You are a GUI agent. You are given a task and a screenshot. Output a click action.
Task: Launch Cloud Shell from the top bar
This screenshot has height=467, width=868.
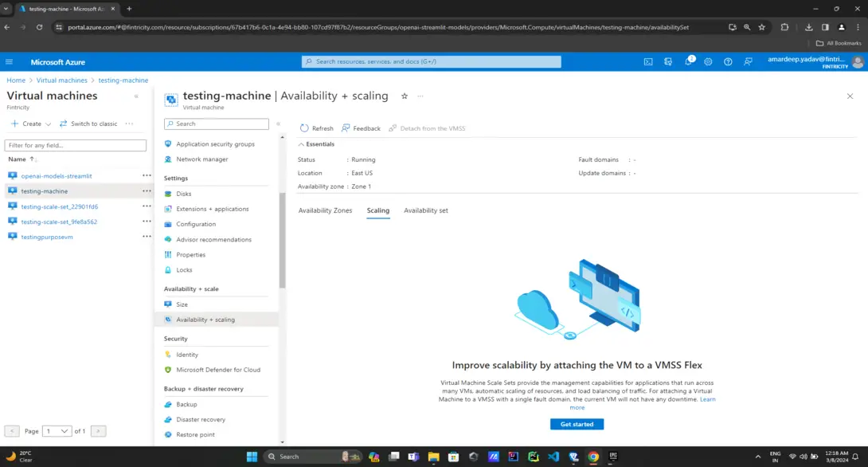pyautogui.click(x=648, y=62)
